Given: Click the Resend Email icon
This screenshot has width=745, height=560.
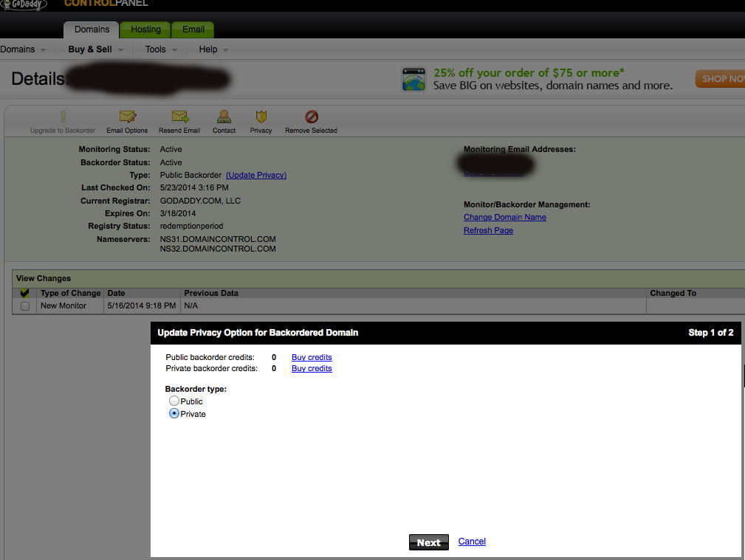Looking at the screenshot, I should [180, 117].
